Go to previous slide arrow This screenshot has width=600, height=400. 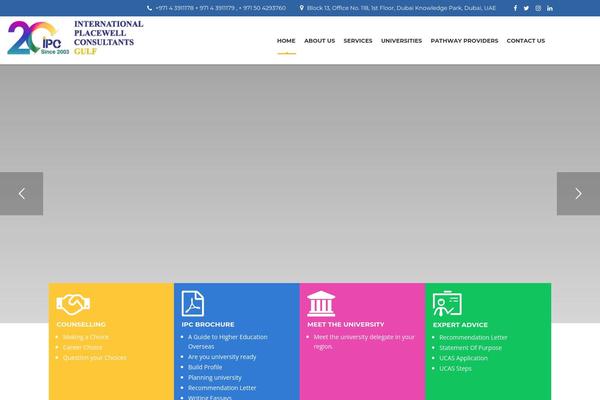[x=21, y=194]
